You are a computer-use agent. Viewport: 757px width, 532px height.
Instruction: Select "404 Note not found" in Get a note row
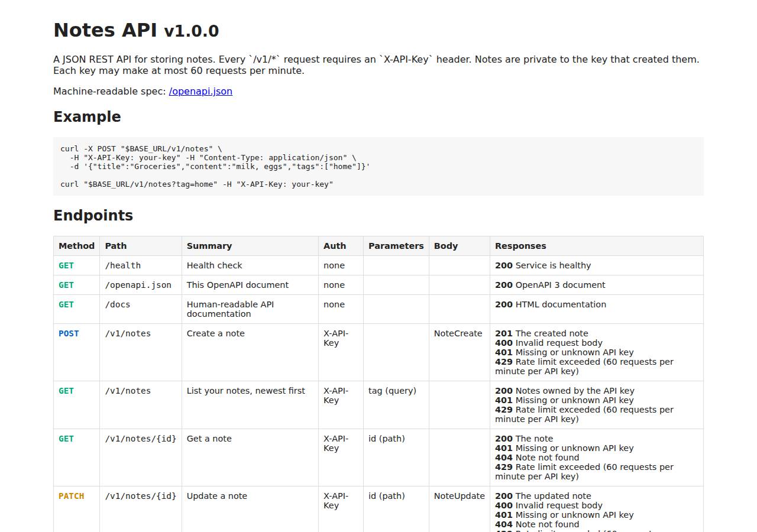(537, 458)
